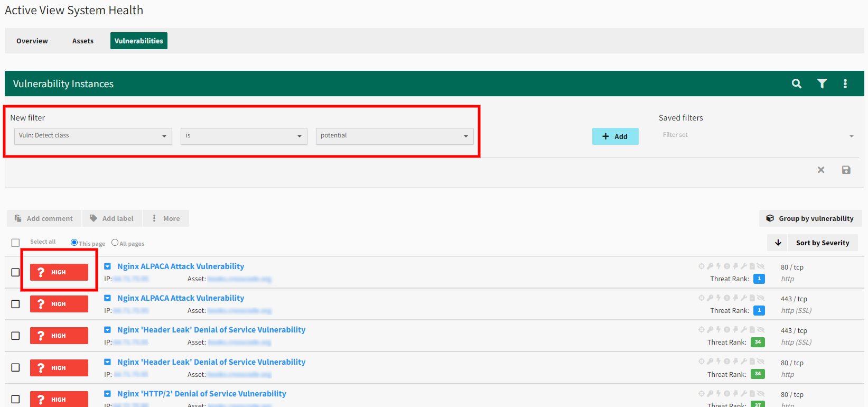Clear filters with the X icon

point(821,170)
